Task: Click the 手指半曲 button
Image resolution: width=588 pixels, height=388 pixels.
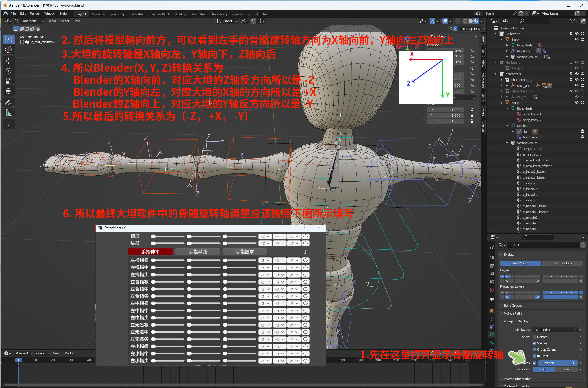Action: pos(198,252)
